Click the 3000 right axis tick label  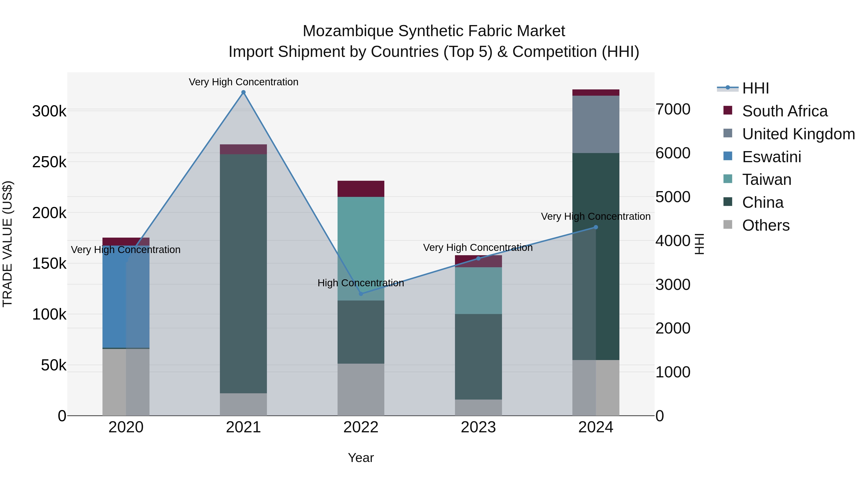[673, 285]
